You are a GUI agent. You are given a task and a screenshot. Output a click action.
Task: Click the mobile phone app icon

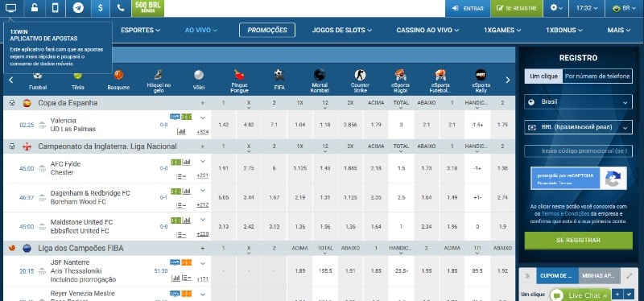pos(56,8)
